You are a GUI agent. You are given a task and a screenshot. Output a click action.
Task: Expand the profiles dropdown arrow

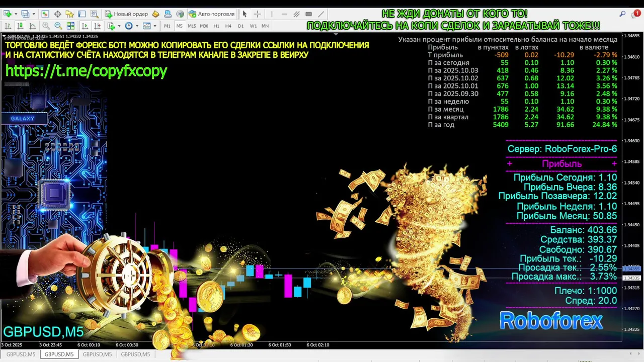(34, 14)
